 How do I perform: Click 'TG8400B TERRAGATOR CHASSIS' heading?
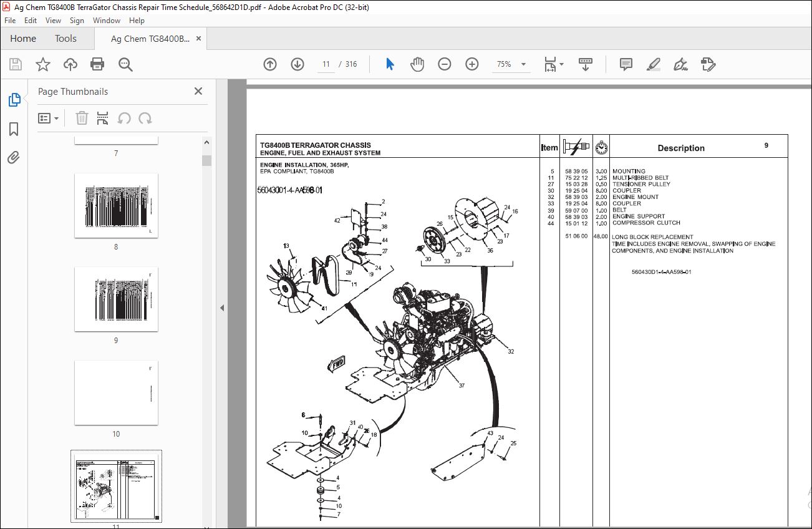[316, 145]
